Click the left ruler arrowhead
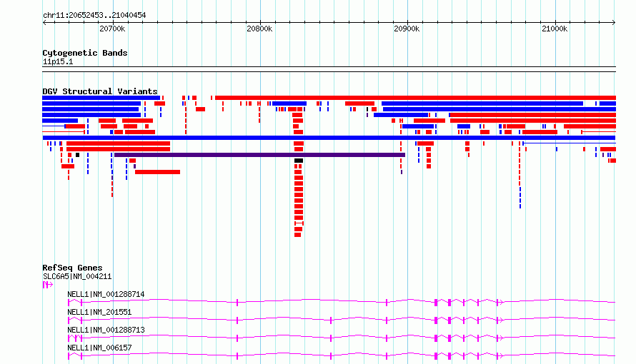 click(x=44, y=23)
